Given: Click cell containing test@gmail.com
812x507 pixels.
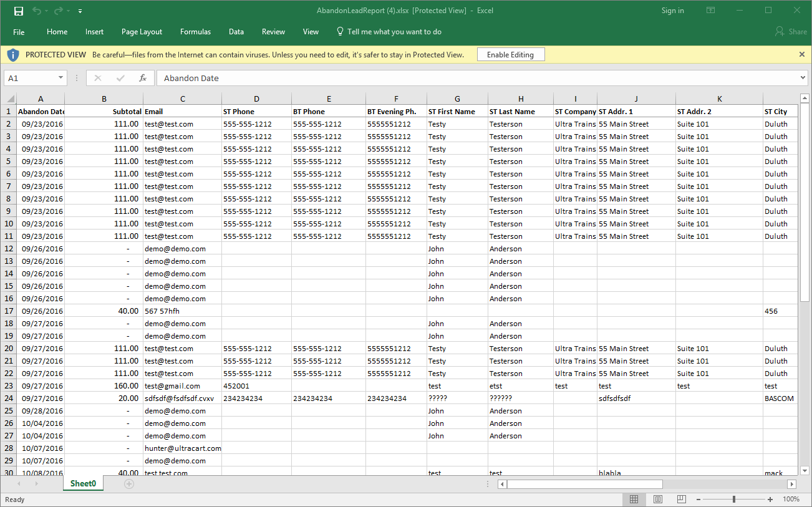Looking at the screenshot, I should point(182,386).
